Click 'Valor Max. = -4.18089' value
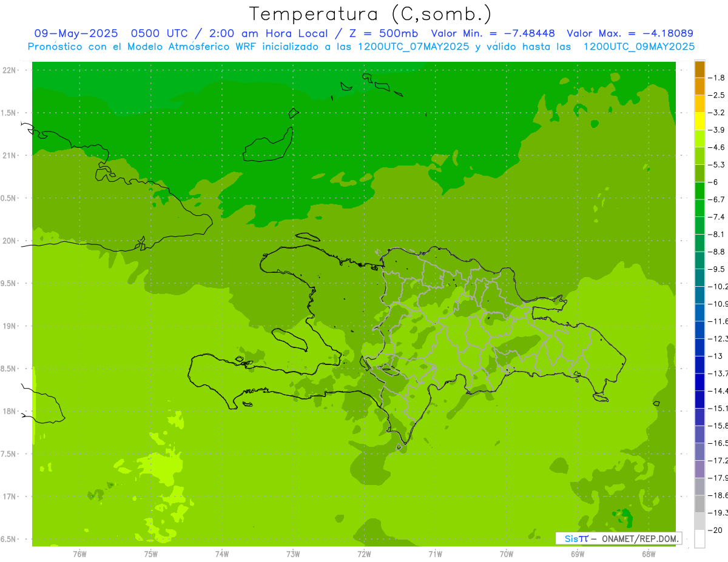Viewport: 728px width, 562px height. pos(630,33)
